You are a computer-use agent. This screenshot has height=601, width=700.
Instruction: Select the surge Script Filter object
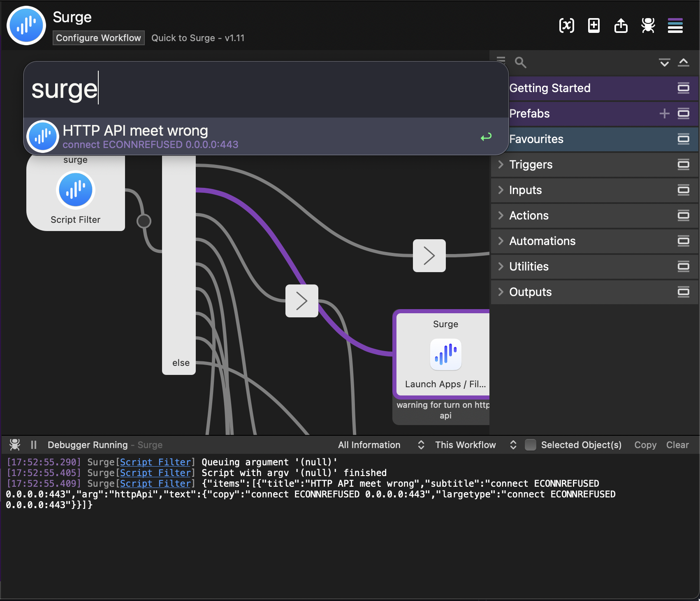tap(76, 192)
